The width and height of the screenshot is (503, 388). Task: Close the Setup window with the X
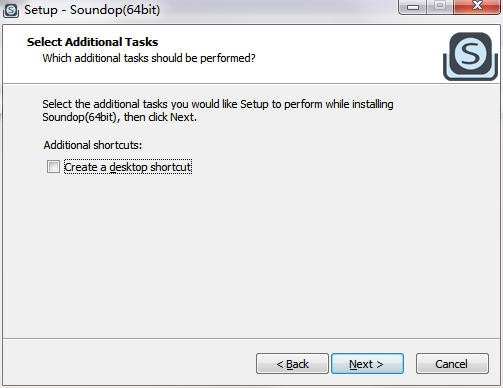click(477, 6)
